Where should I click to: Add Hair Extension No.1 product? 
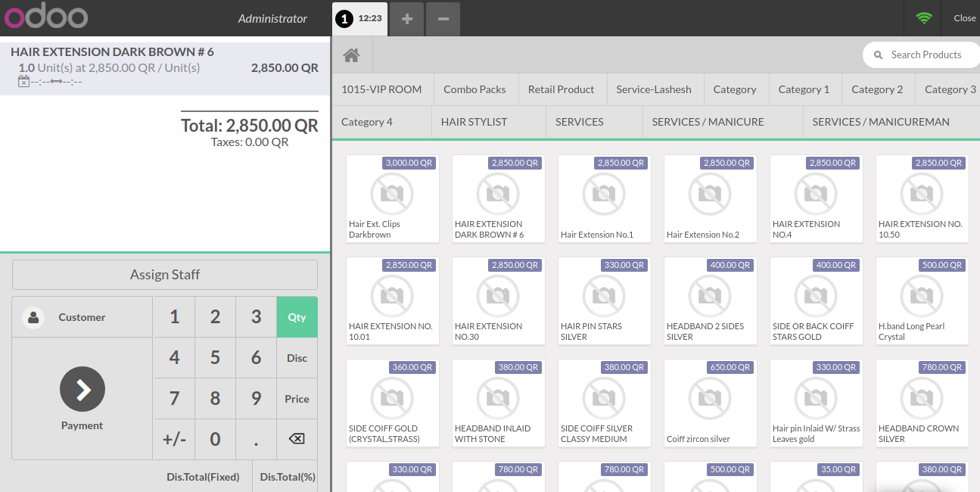605,199
